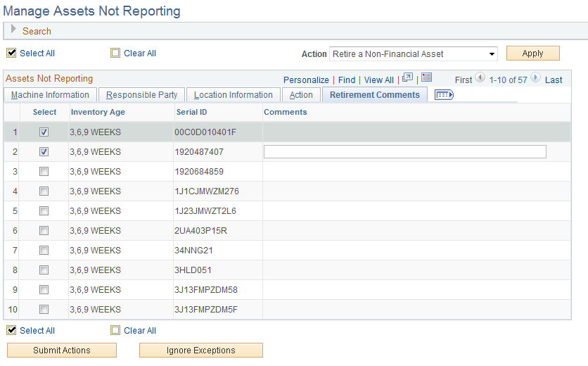Screen dimensions: 588x366
Task: Check bottom Select All checkbox
Action: coord(12,330)
